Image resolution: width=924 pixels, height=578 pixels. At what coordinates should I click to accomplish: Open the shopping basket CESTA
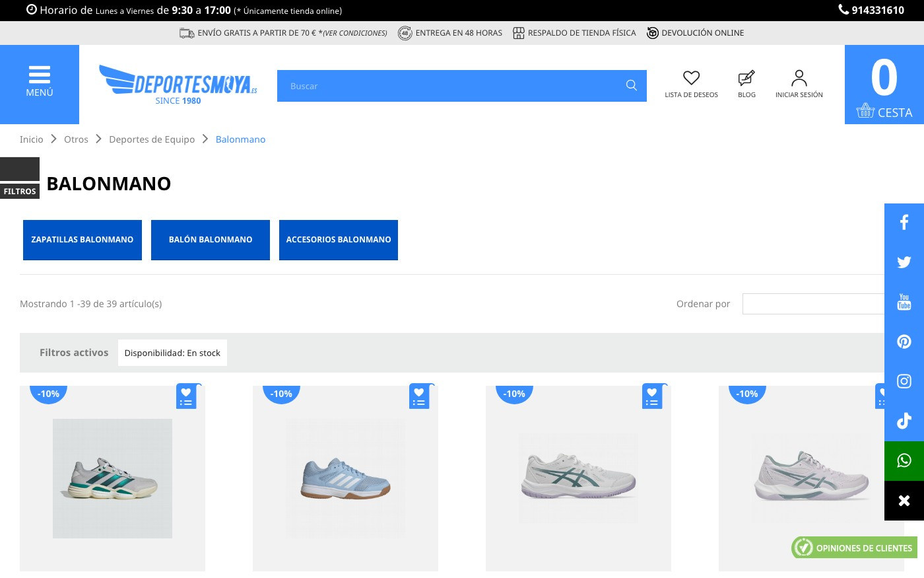pos(884,85)
